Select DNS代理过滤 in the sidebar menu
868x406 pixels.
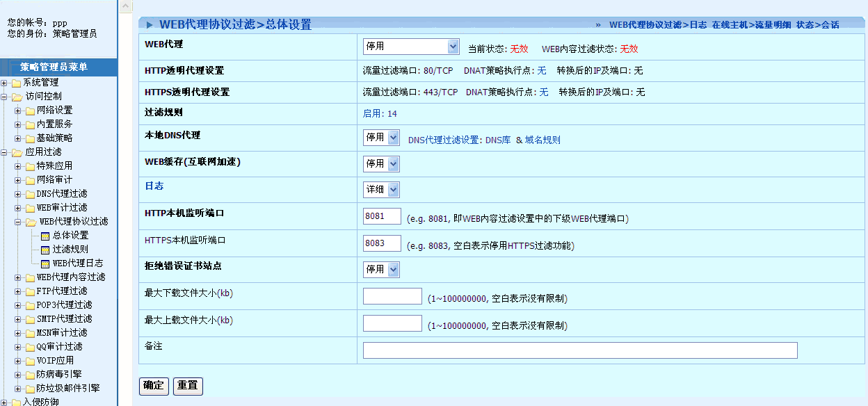pyautogui.click(x=62, y=194)
